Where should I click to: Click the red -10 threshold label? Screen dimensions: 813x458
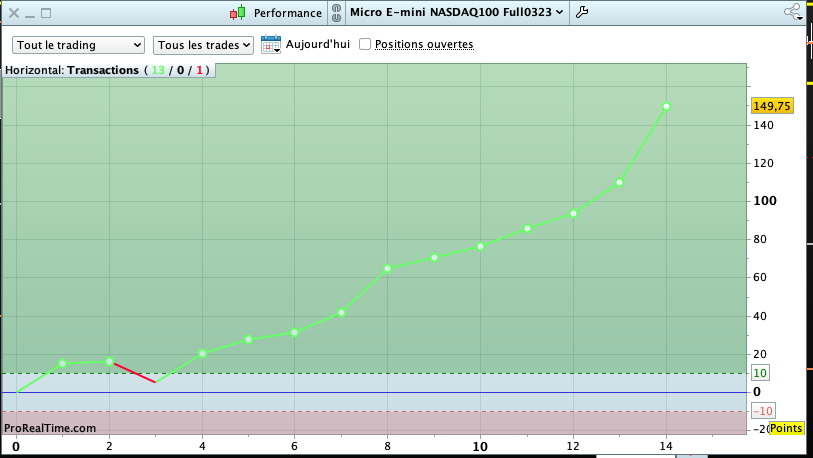(763, 411)
